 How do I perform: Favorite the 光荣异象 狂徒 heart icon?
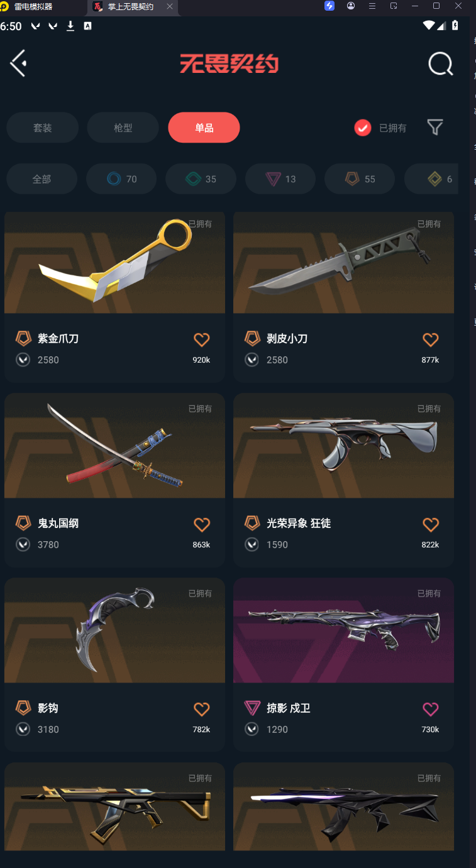point(430,525)
